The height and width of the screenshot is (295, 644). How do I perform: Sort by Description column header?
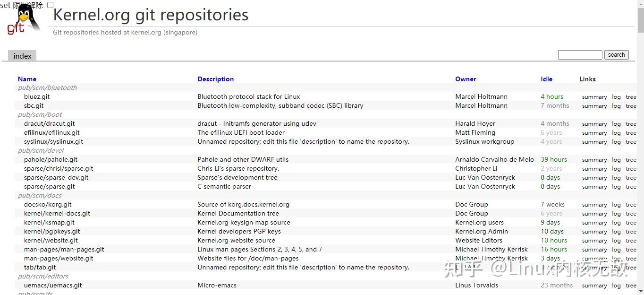point(215,79)
